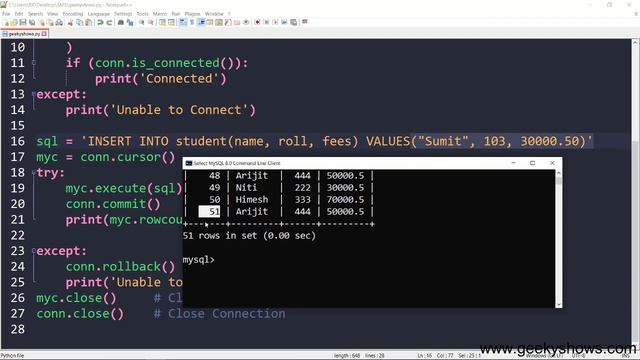Click the Stop macro recording icon
This screenshot has width=640, height=360.
pyautogui.click(x=266, y=22)
